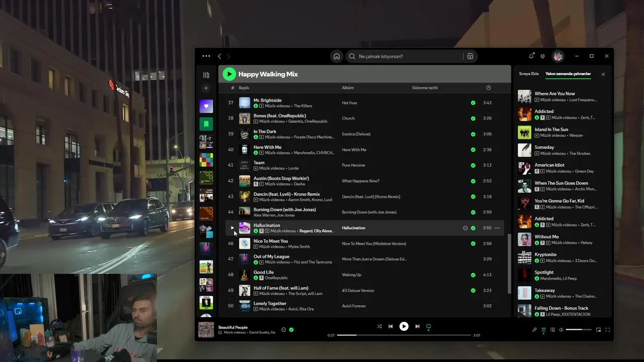644x362 pixels.
Task: Switch to the Sıraya Ekle tab
Action: [529, 74]
